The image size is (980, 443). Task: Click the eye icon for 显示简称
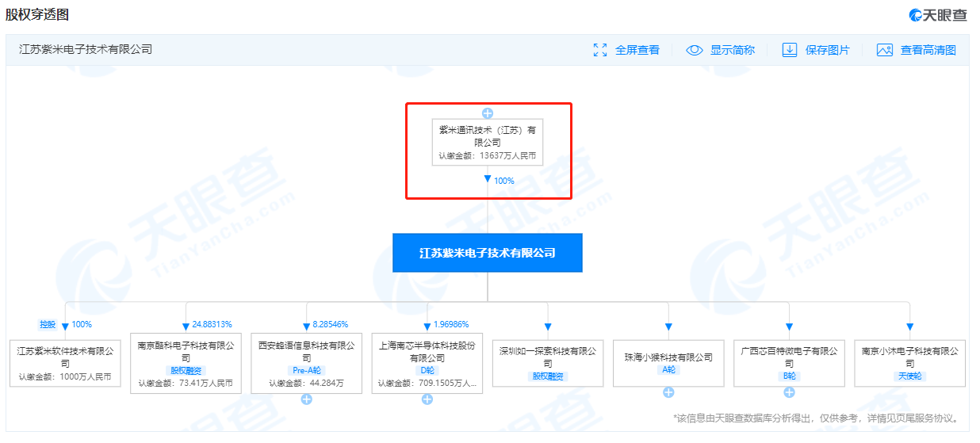coord(695,50)
